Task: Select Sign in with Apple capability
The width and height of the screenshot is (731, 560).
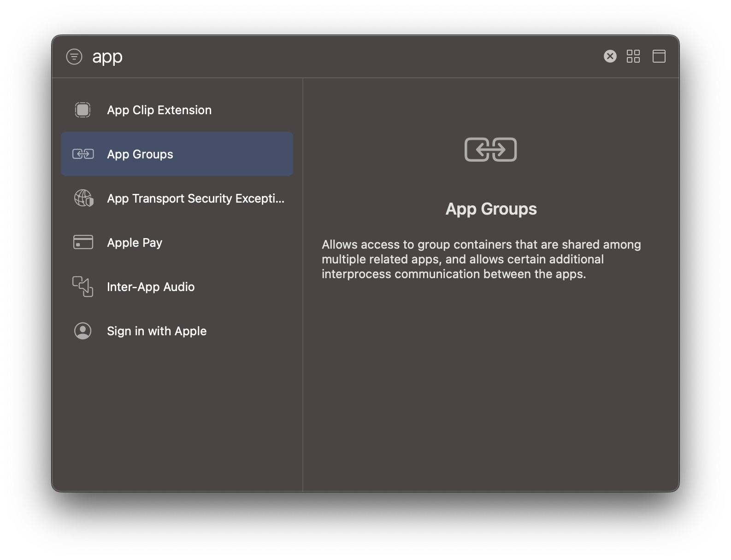Action: pyautogui.click(x=177, y=331)
